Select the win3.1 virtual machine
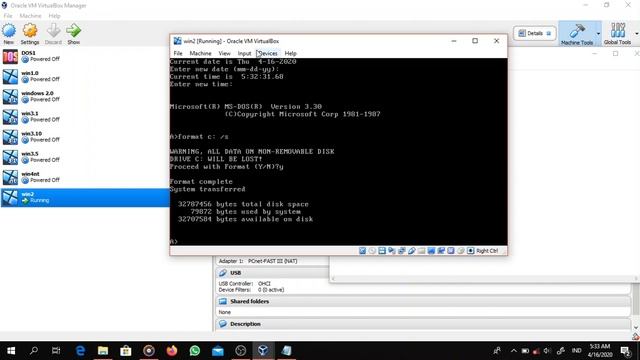The width and height of the screenshot is (640, 360). point(84,117)
